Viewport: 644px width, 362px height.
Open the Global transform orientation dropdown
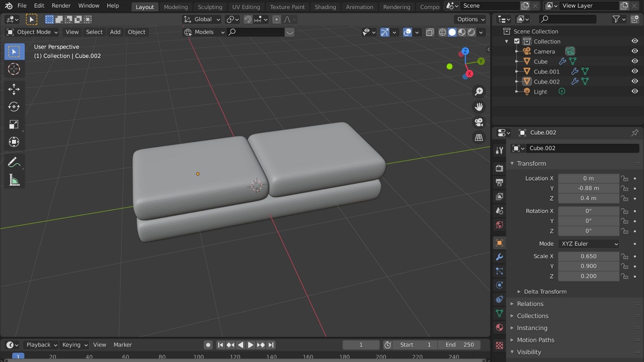201,19
